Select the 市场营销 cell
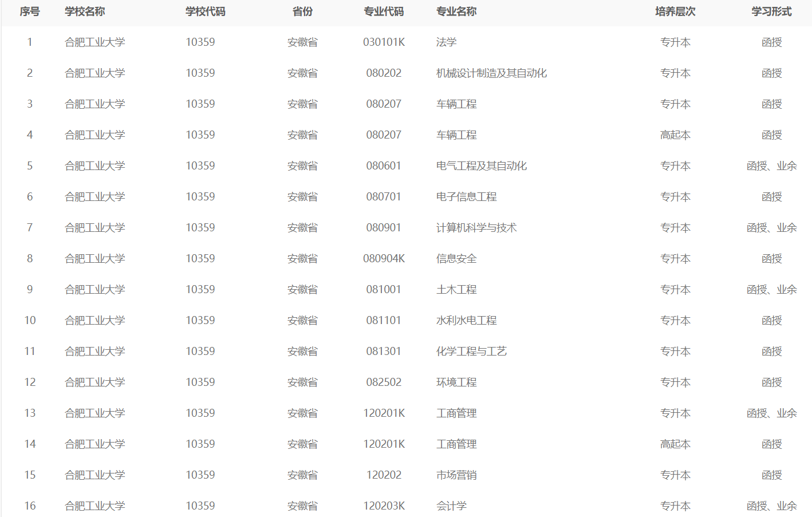The image size is (812, 517). [x=456, y=475]
